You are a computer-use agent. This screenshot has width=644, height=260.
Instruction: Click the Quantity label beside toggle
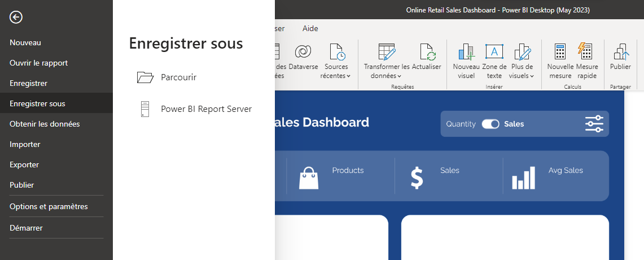pyautogui.click(x=461, y=124)
